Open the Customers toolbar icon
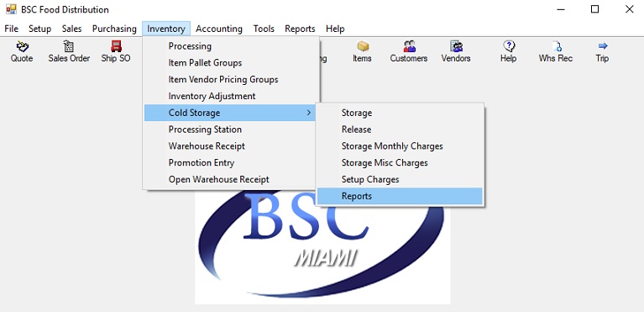This screenshot has height=312, width=644. point(409,46)
